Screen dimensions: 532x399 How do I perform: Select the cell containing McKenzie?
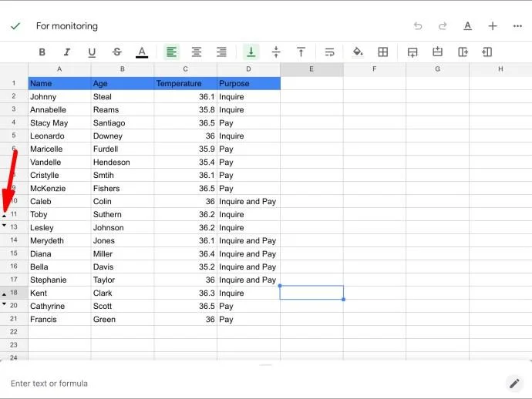[x=59, y=188]
